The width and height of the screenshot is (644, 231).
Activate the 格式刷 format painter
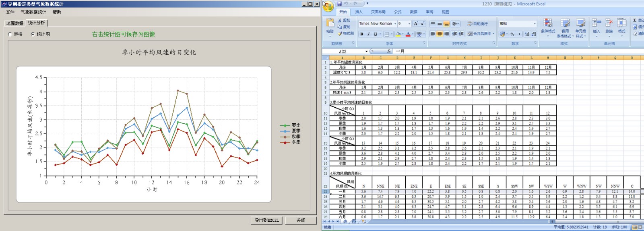[x=346, y=34]
